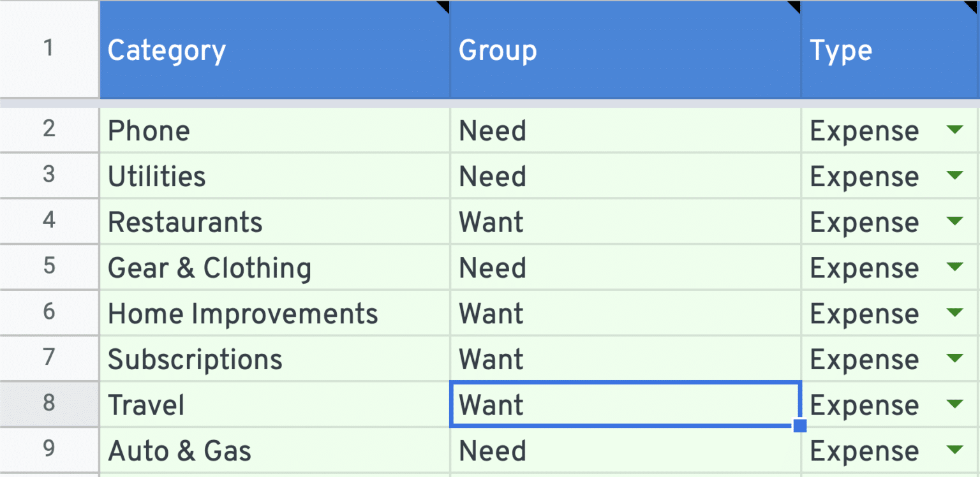Select the Group header cell
The height and width of the screenshot is (477, 980).
(625, 50)
